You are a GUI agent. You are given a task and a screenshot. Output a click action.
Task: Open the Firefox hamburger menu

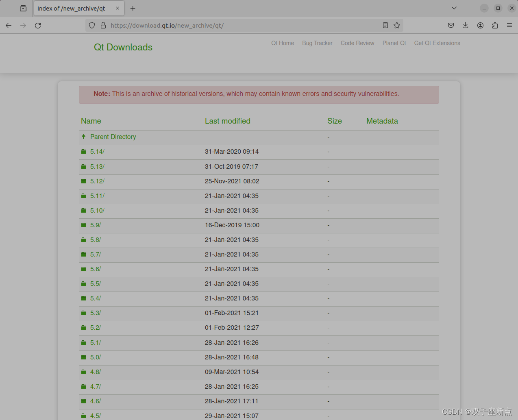click(x=509, y=25)
